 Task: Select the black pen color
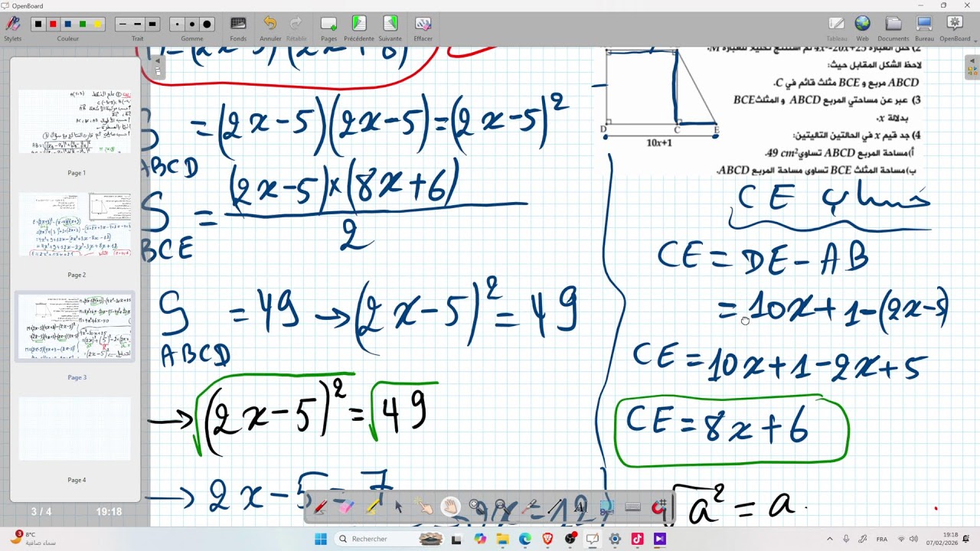click(38, 24)
